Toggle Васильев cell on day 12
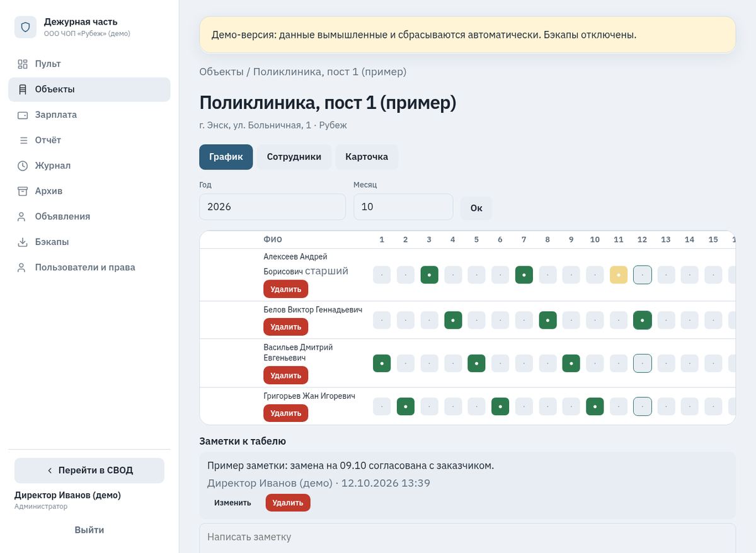Viewport: 756px width, 553px height. click(642, 363)
